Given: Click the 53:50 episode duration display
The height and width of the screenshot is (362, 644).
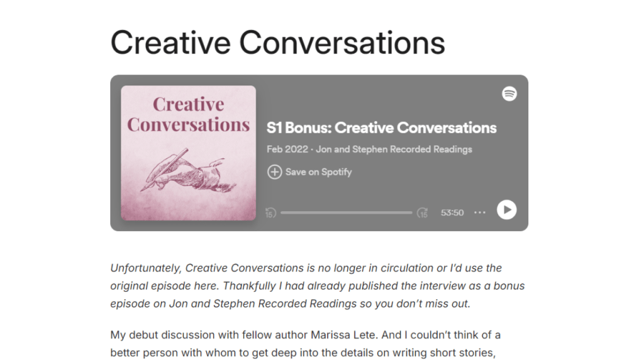Looking at the screenshot, I should click(x=452, y=212).
